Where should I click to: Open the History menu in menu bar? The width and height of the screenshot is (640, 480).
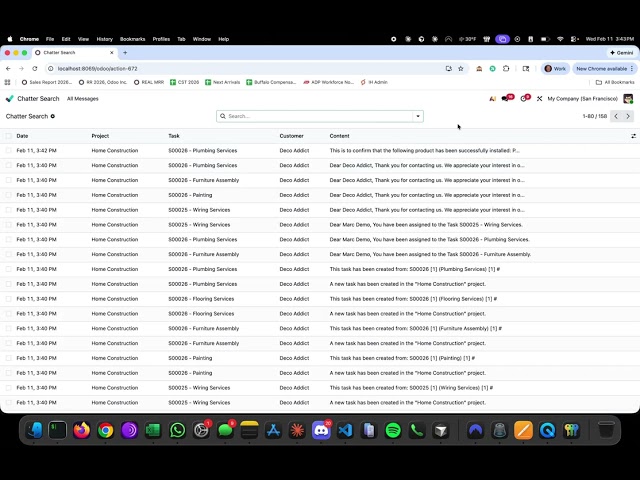(x=104, y=39)
